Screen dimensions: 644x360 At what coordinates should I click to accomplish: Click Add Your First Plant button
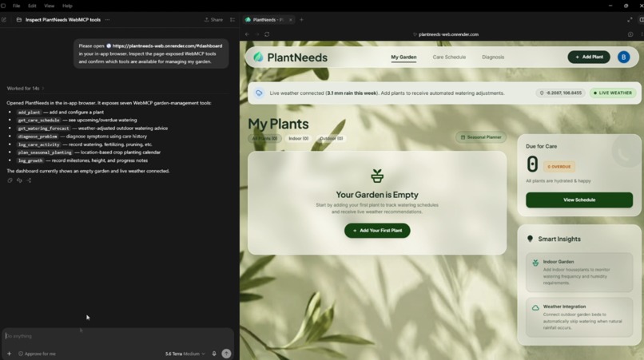[x=377, y=231]
